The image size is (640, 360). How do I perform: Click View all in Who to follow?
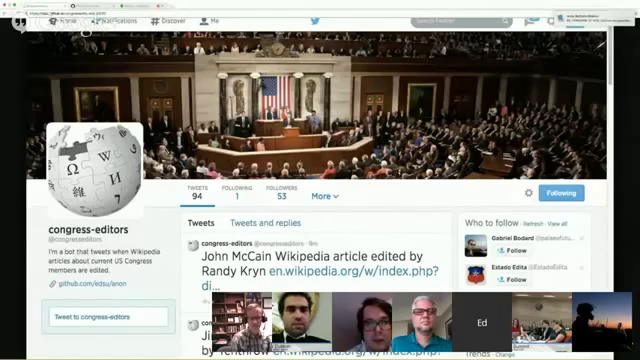coord(557,224)
